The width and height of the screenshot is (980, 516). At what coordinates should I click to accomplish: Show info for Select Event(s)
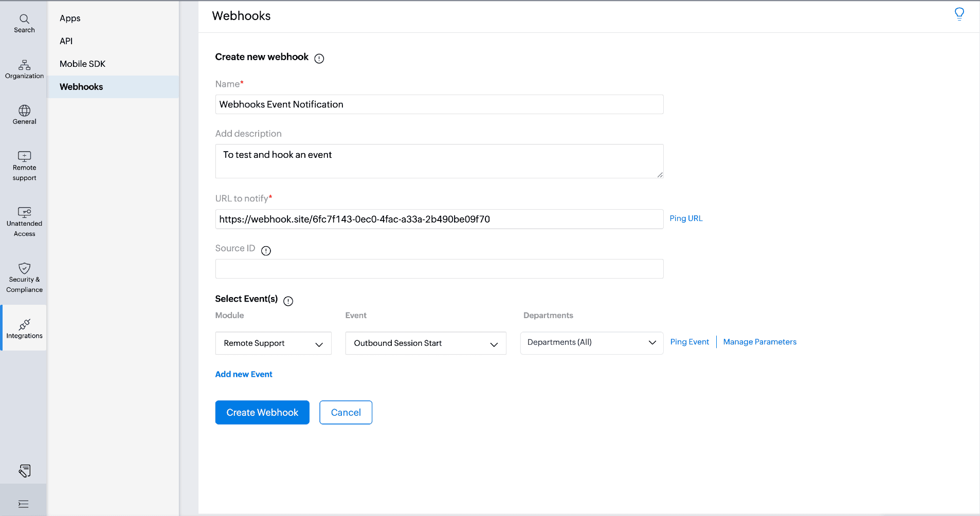(288, 301)
